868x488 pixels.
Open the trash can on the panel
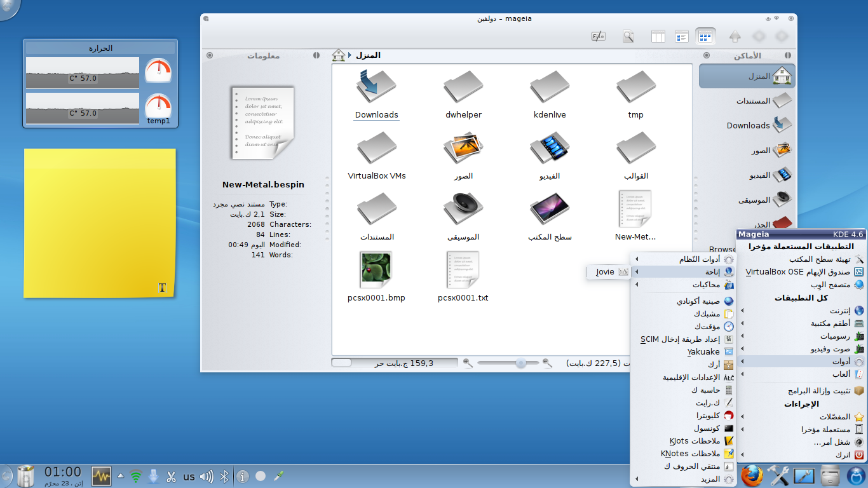click(x=26, y=475)
